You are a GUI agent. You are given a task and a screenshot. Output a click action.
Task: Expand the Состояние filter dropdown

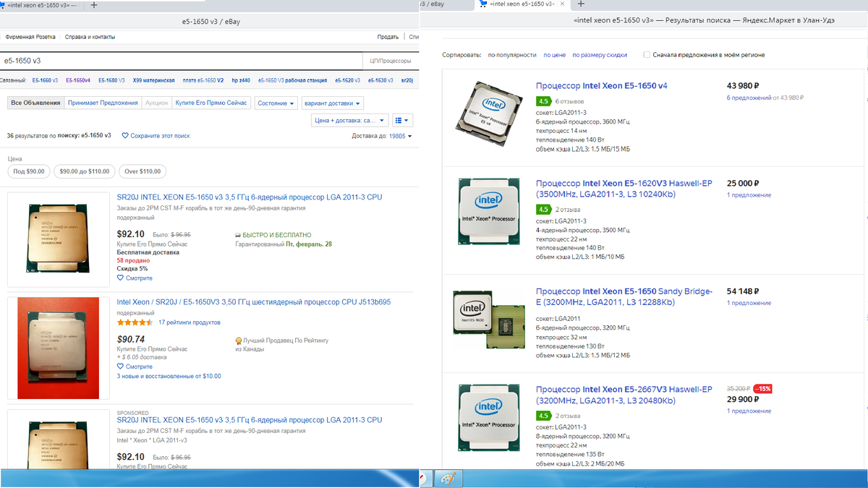[x=276, y=103]
